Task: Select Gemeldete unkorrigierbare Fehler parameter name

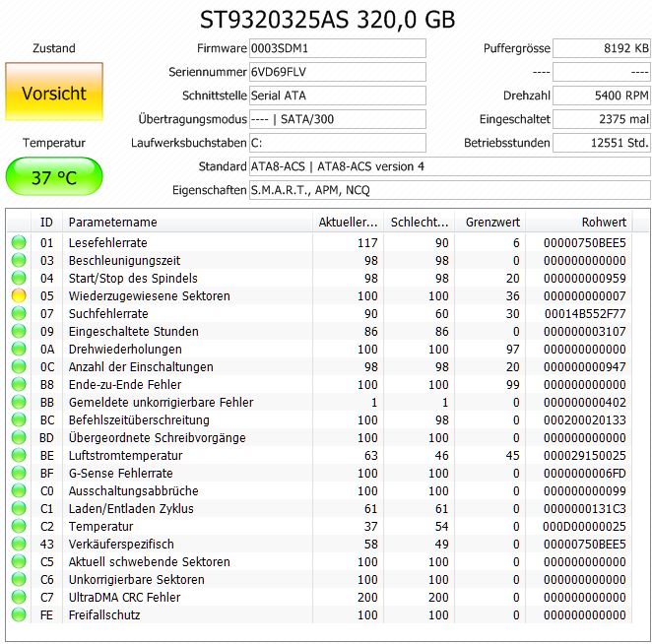Action: pos(161,403)
